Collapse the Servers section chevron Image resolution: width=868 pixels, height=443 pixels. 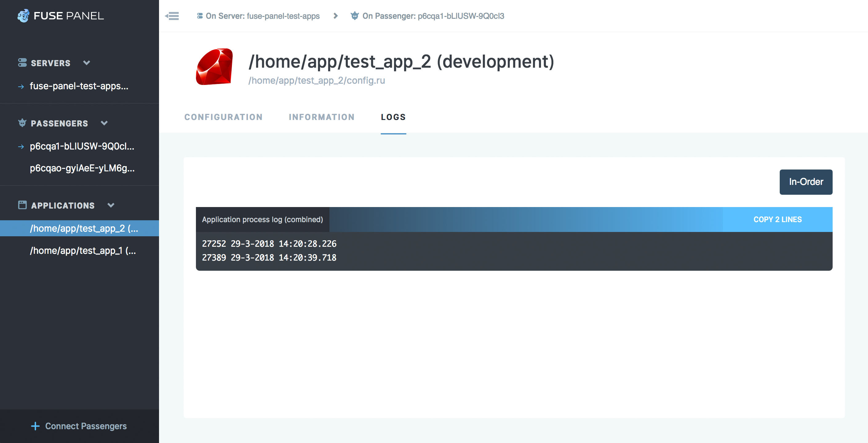(x=87, y=63)
